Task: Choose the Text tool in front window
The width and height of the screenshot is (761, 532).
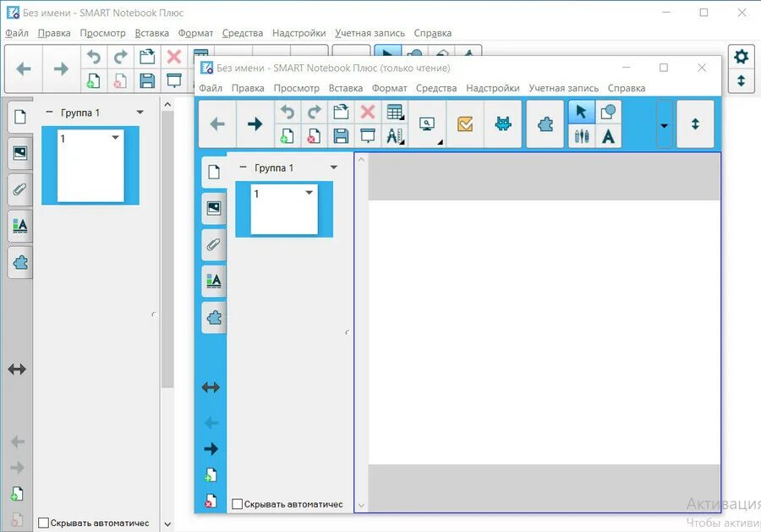Action: point(608,136)
